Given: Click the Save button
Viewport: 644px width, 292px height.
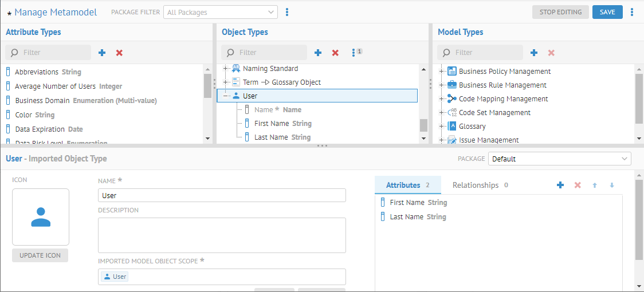Looking at the screenshot, I should point(607,12).
